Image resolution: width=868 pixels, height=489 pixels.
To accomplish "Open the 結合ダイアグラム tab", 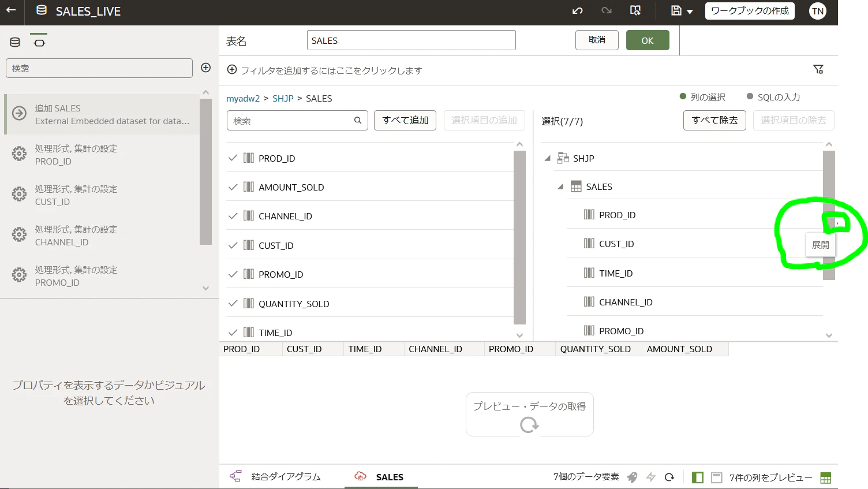I will (275, 476).
